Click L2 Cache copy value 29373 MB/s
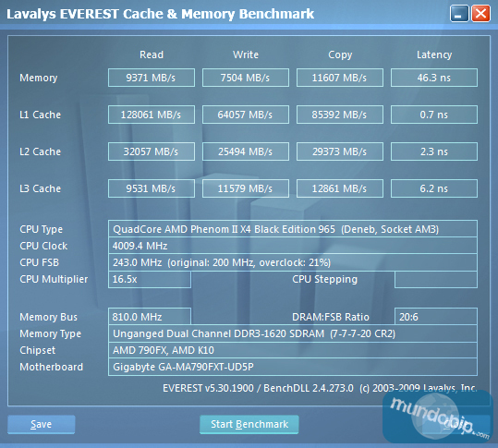The height and width of the screenshot is (448, 498). [340, 151]
